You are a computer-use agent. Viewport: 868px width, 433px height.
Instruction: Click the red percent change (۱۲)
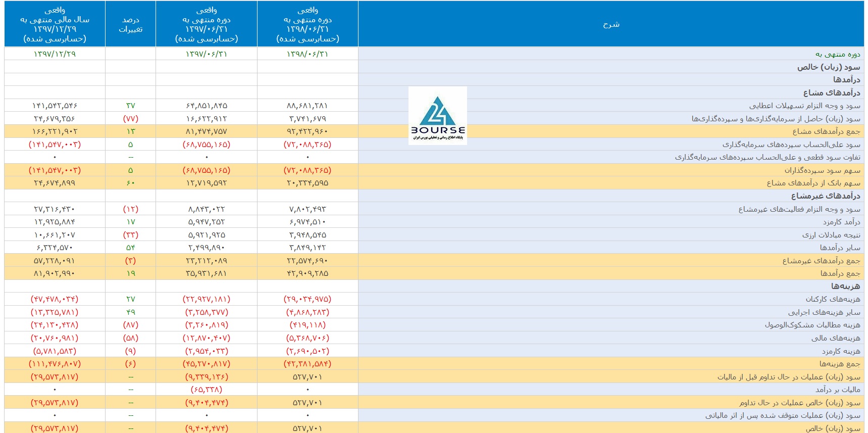[130, 209]
